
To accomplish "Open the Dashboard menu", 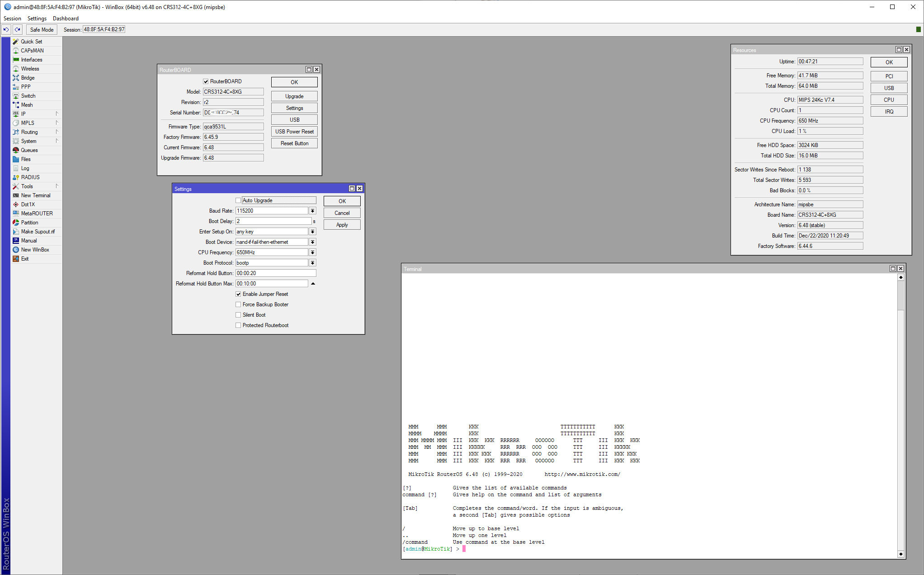I will tap(66, 19).
